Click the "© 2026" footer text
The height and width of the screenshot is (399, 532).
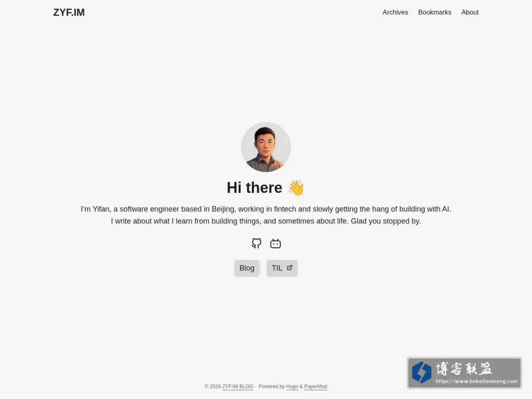[x=213, y=387]
